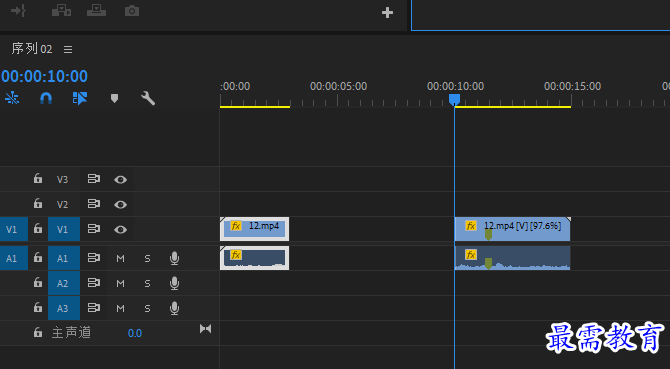
Task: Toggle sync lock on A1 track
Action: coord(94,258)
